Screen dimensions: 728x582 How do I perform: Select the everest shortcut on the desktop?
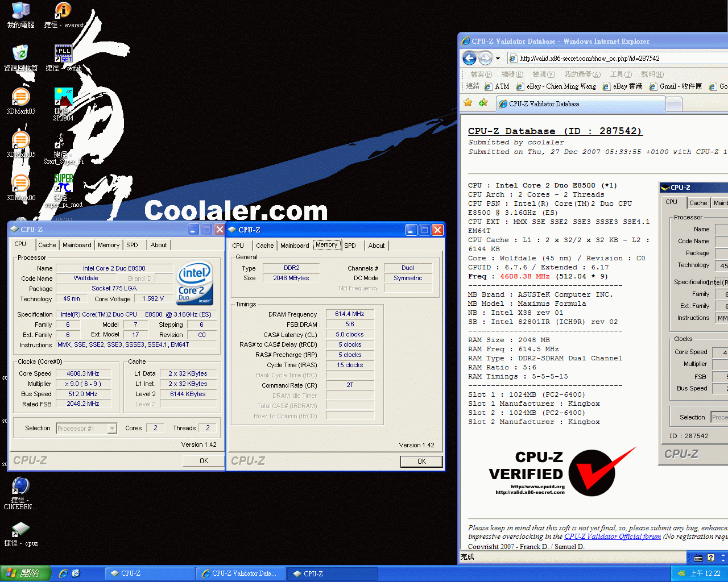click(64, 15)
